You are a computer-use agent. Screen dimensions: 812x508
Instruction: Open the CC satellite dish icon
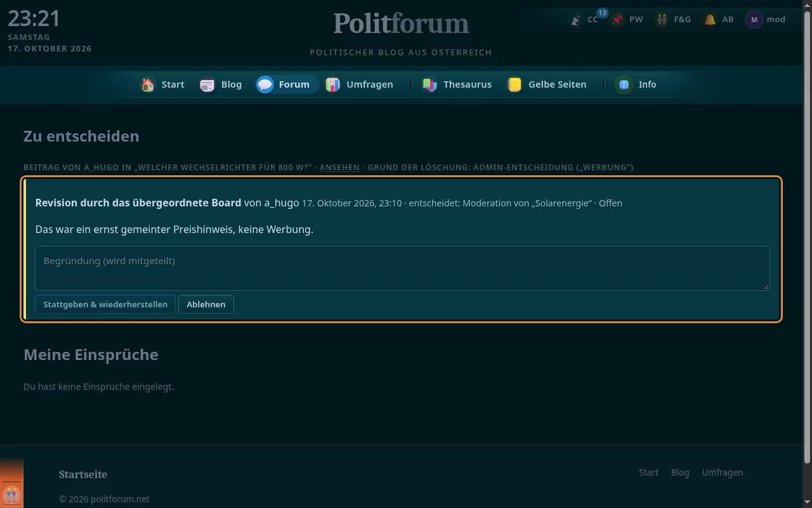pyautogui.click(x=575, y=20)
